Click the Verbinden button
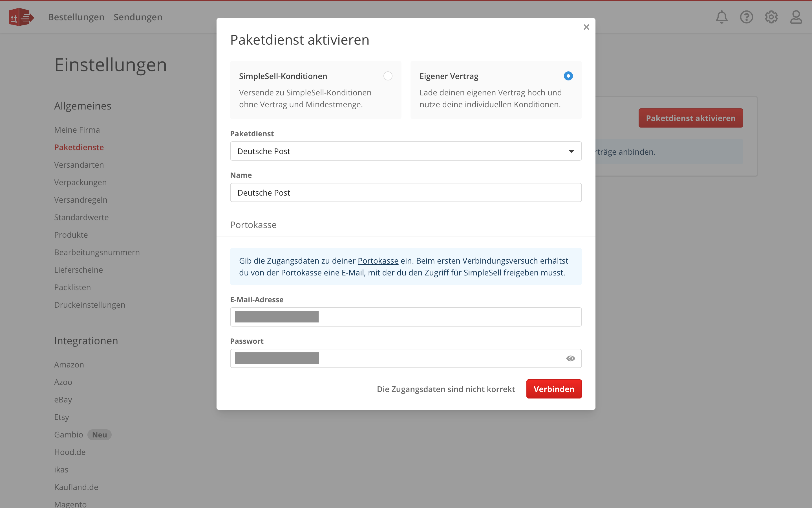Viewport: 812px width, 508px height. click(x=554, y=389)
